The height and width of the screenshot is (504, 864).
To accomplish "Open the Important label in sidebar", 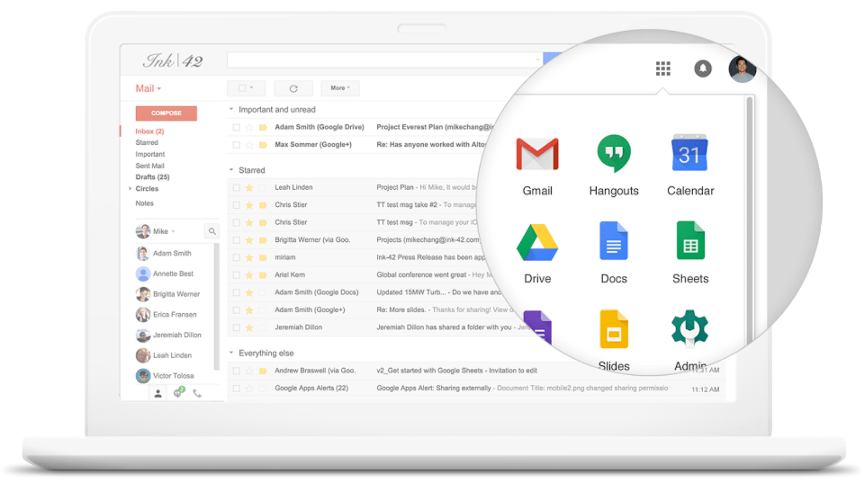I will point(150,154).
